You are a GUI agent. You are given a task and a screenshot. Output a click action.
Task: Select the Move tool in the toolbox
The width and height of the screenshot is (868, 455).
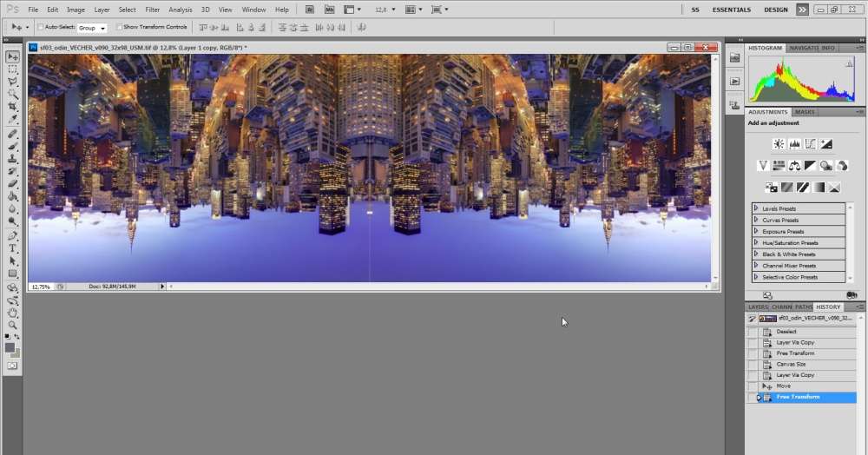tap(13, 56)
